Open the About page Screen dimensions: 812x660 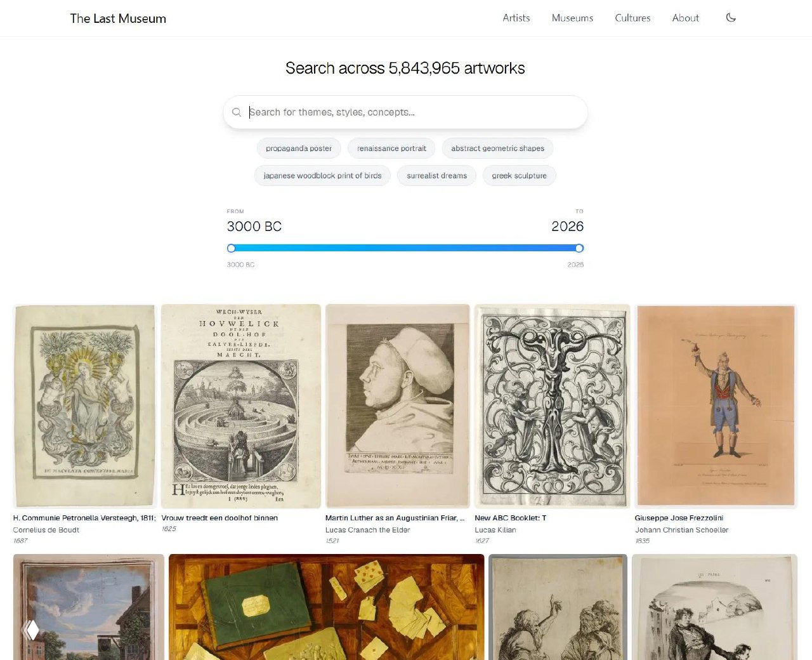686,18
